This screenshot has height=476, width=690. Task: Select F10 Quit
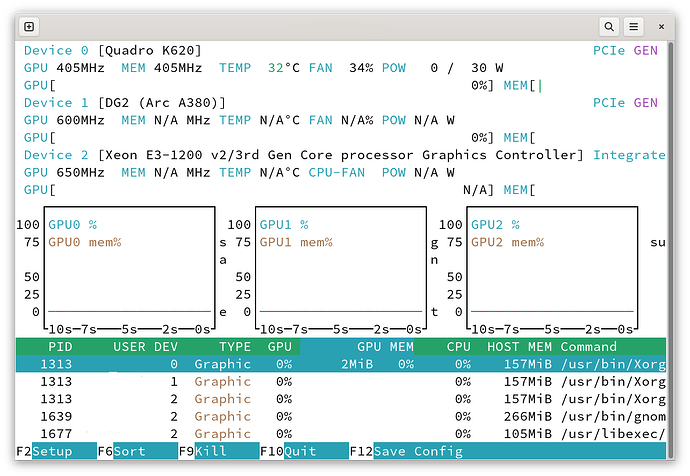[304, 451]
